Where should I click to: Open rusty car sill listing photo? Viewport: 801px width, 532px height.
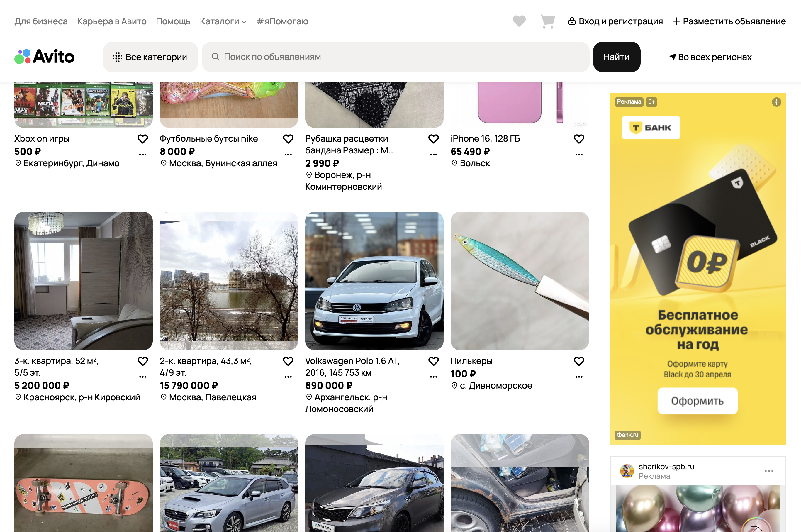point(520,483)
